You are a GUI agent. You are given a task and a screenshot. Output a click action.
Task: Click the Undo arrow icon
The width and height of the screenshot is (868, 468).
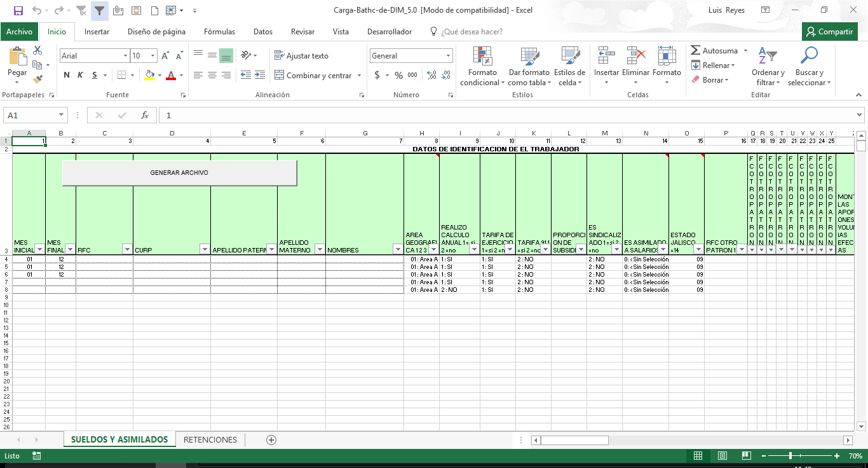[37, 10]
